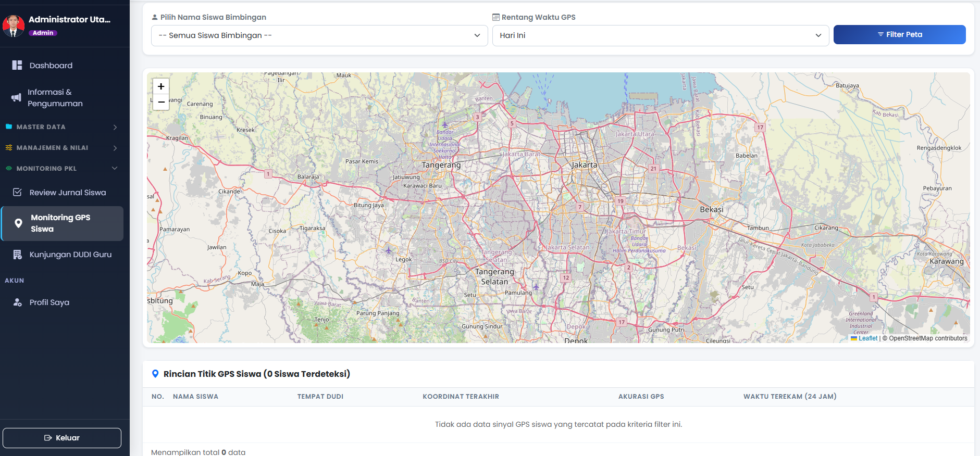
Task: Click the funnel icon on Filter Peta
Action: 880,34
